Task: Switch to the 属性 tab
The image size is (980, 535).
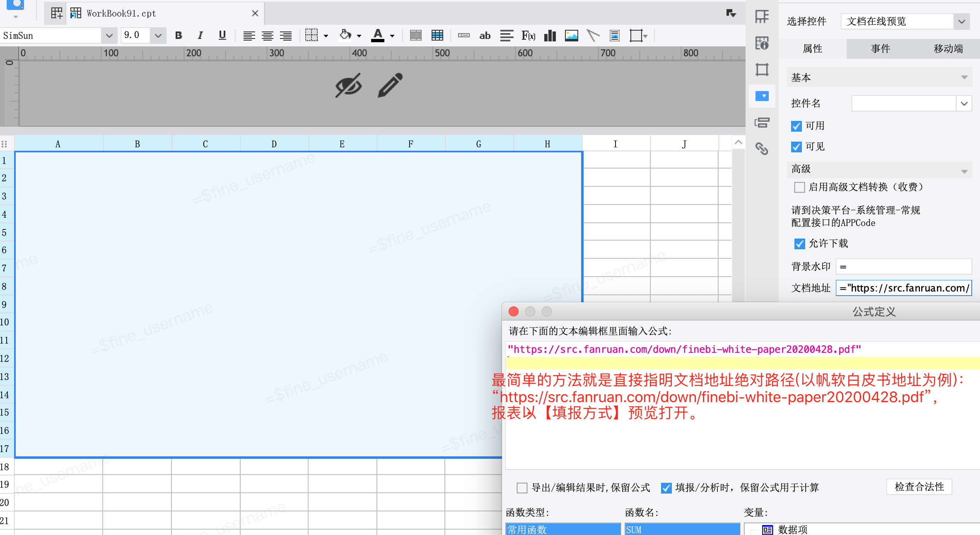Action: click(812, 49)
